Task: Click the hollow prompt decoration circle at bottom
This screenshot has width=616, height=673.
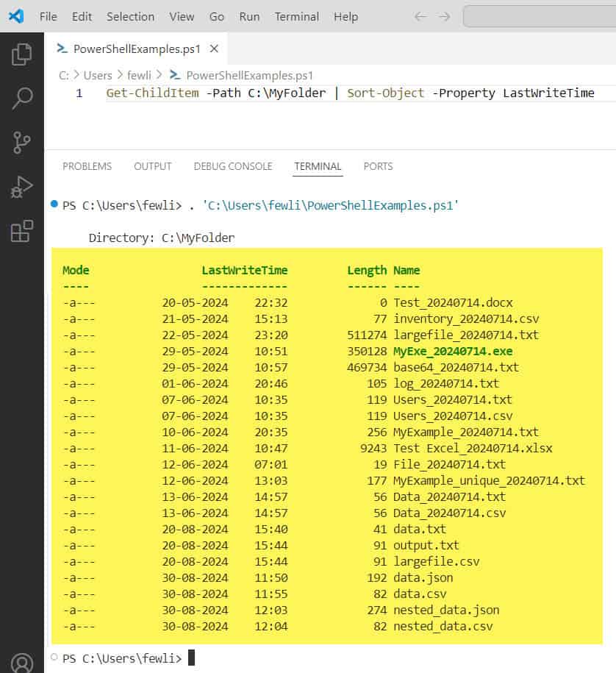Action: [54, 657]
